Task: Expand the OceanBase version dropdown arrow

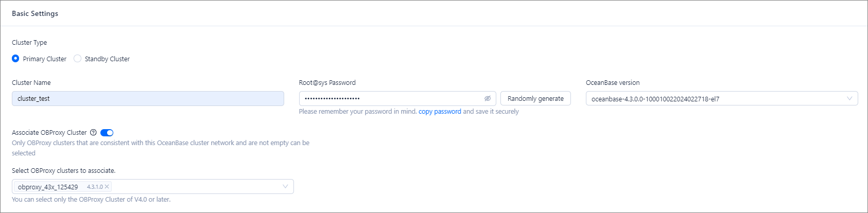Action: 849,99
